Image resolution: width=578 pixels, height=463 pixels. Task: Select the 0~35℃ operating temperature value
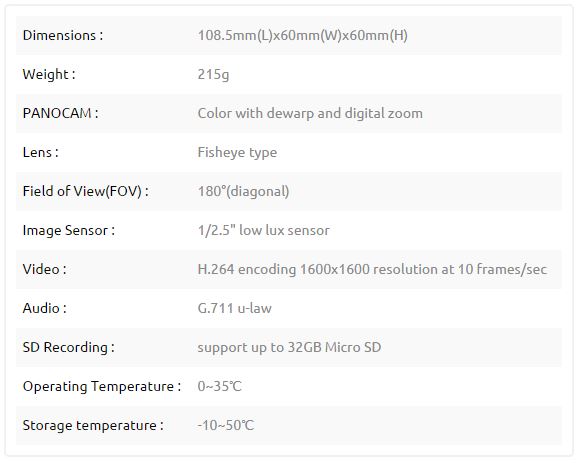point(220,386)
